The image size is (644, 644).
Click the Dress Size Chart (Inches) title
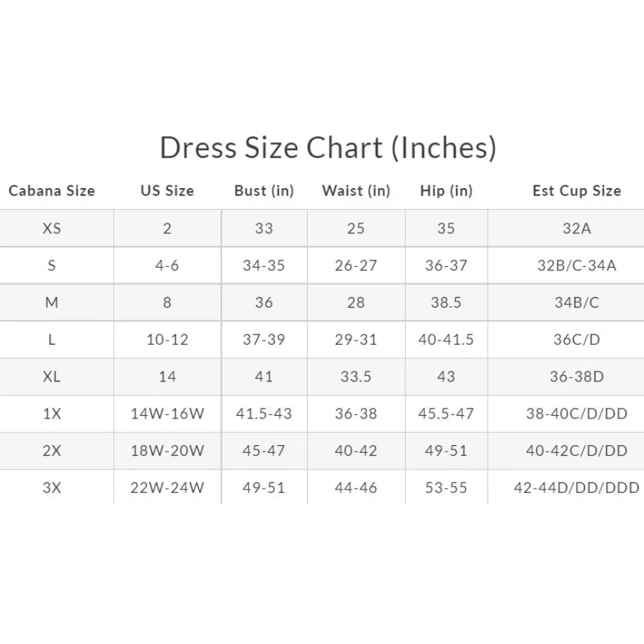[328, 147]
